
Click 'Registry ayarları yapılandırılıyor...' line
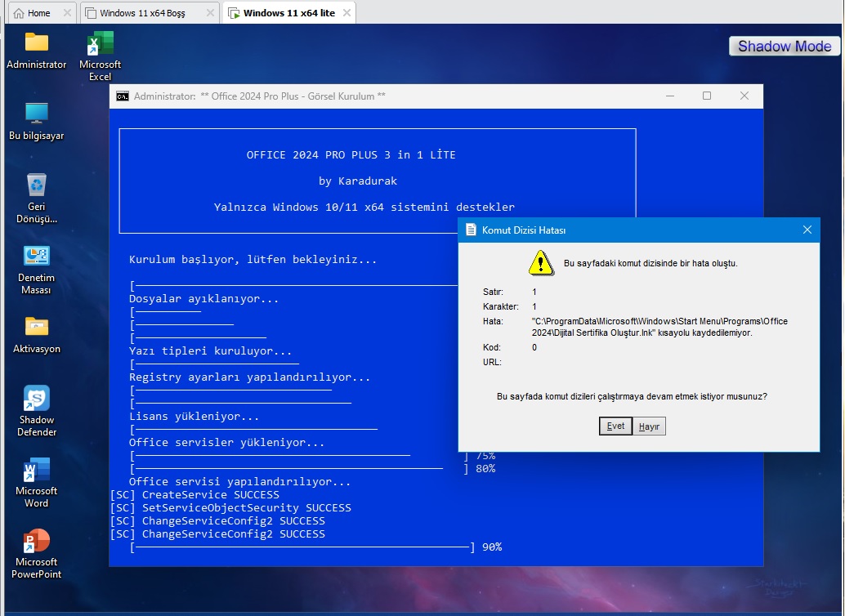[249, 377]
